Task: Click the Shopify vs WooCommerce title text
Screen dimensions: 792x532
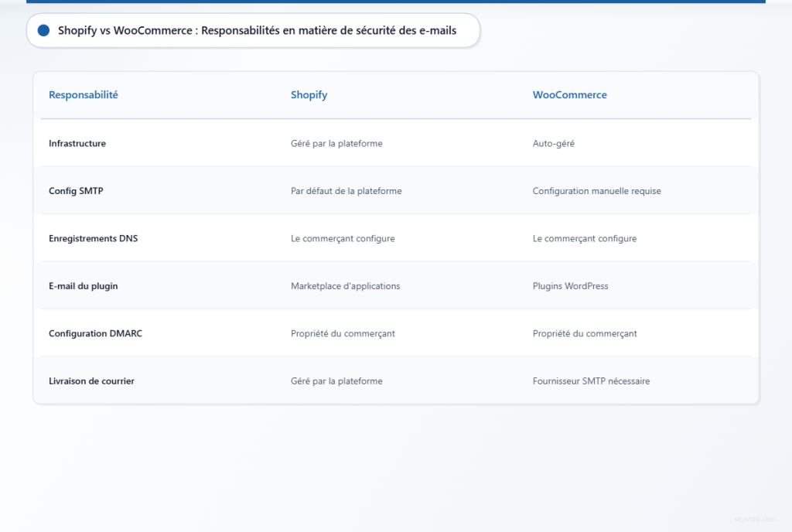Action: point(257,31)
